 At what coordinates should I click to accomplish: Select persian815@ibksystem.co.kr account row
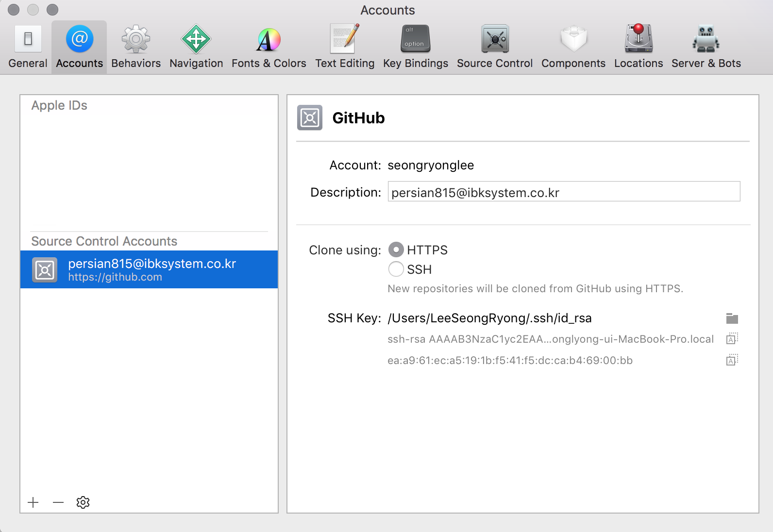(149, 269)
